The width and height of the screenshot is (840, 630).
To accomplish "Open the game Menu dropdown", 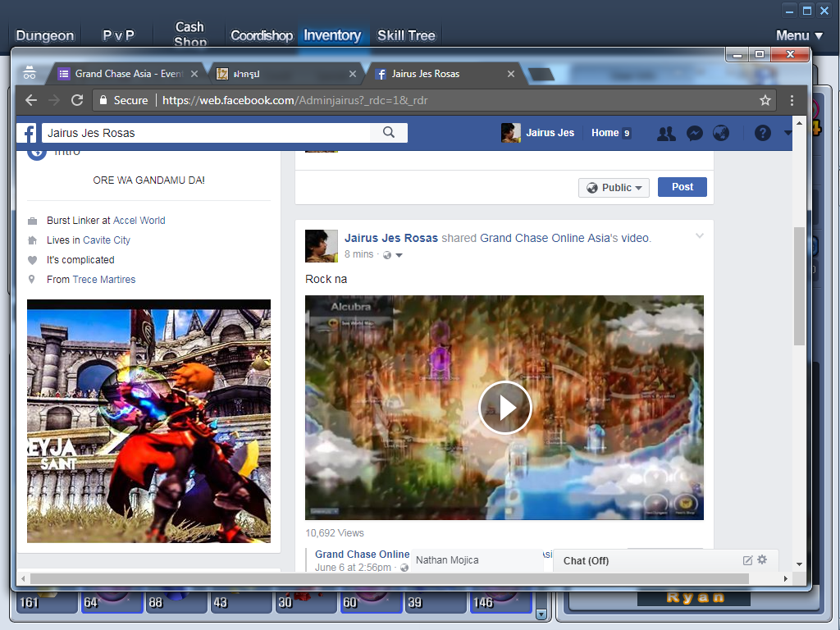I will pyautogui.click(x=799, y=35).
